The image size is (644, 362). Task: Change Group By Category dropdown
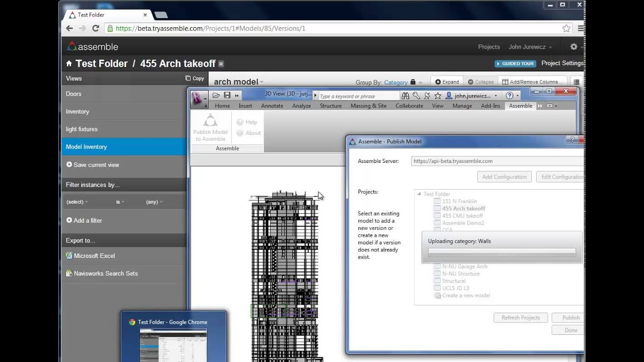coord(395,82)
